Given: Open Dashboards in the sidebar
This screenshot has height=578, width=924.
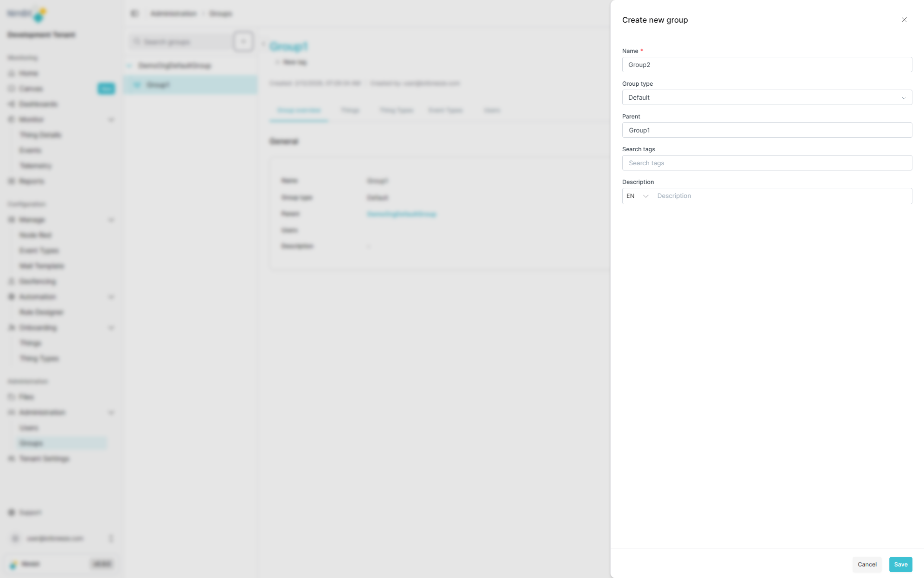Looking at the screenshot, I should pos(38,104).
